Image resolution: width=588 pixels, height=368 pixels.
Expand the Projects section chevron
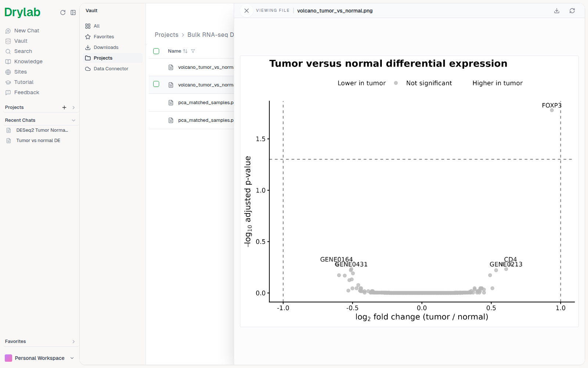pyautogui.click(x=73, y=107)
